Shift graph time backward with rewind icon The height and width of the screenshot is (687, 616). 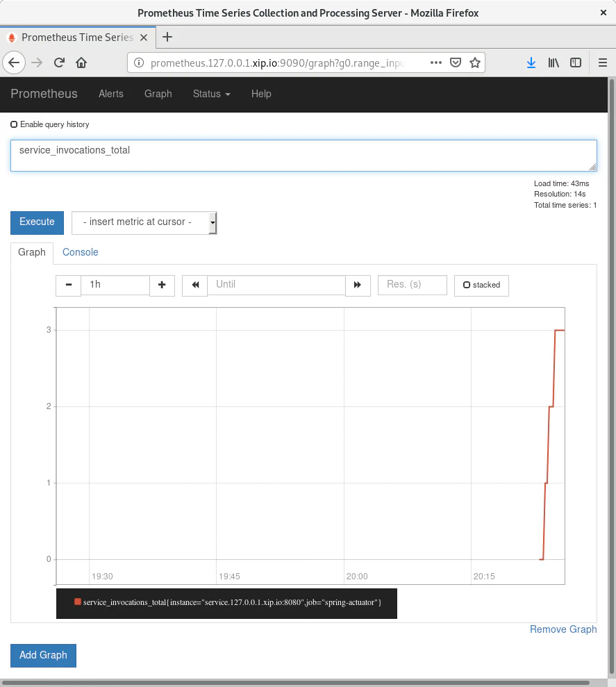(195, 285)
